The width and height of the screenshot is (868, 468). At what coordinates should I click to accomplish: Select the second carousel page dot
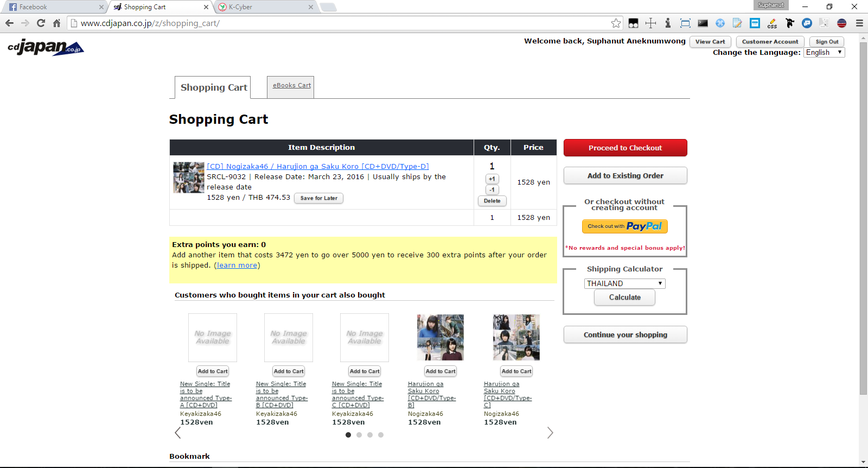point(359,435)
